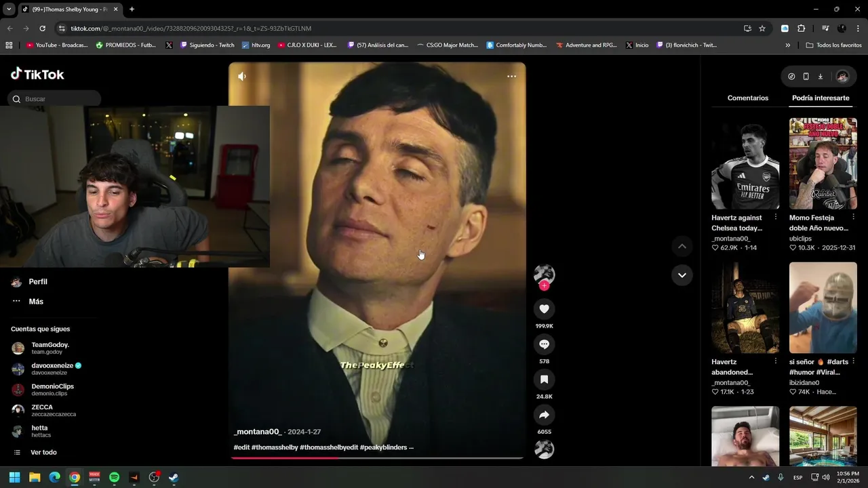Open options for Havertz against Chelsea video

(776, 218)
